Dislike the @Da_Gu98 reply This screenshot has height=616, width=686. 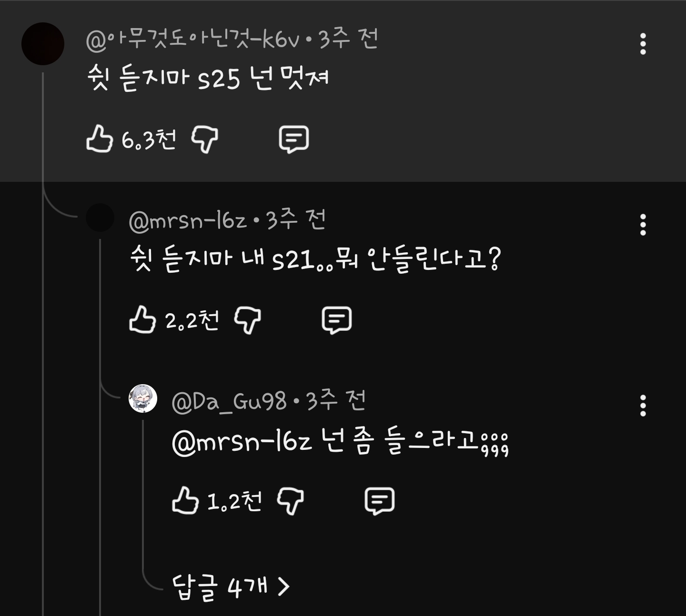pos(290,500)
